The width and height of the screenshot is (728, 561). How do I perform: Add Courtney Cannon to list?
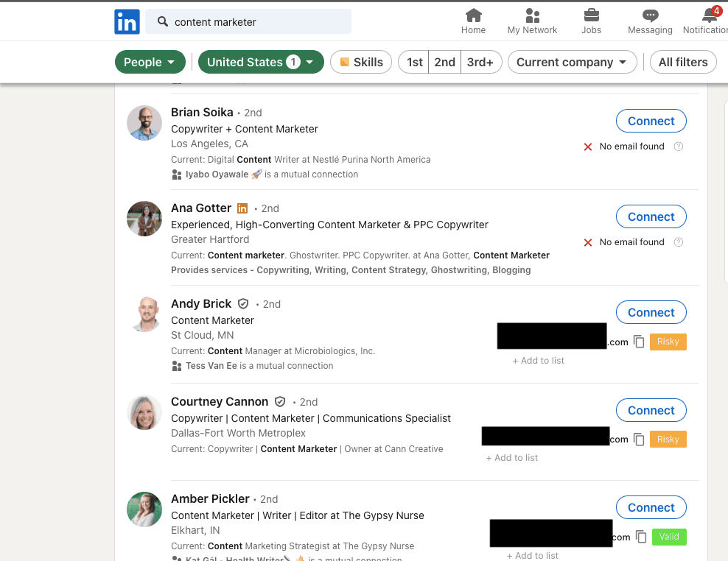[x=511, y=458]
